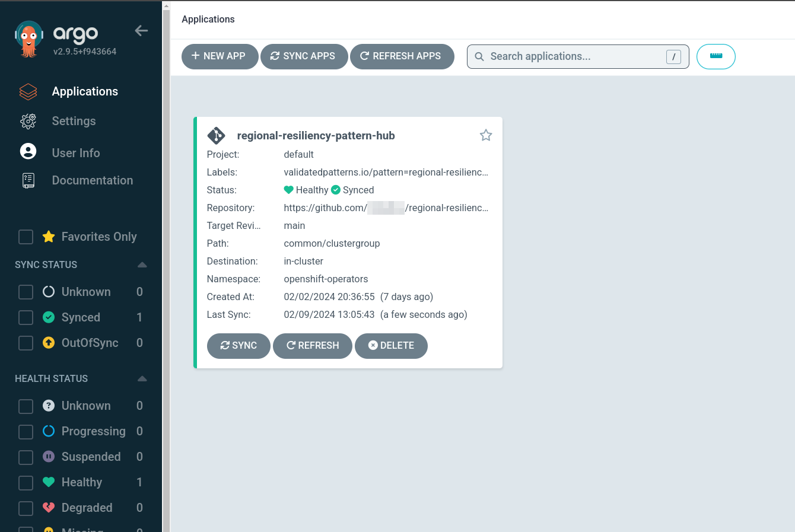Viewport: 795px width, 532px height.
Task: Focus the Search applications input field
Action: (578, 56)
